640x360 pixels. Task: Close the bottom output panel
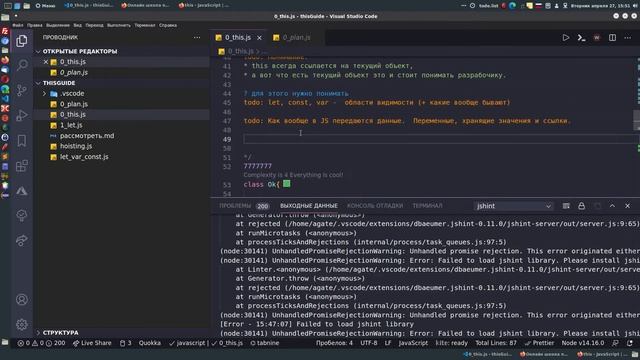point(628,206)
